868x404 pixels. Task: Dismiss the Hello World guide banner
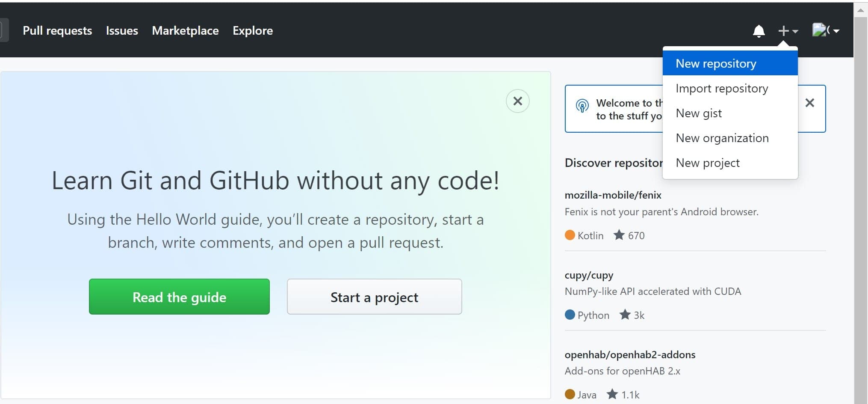(517, 101)
